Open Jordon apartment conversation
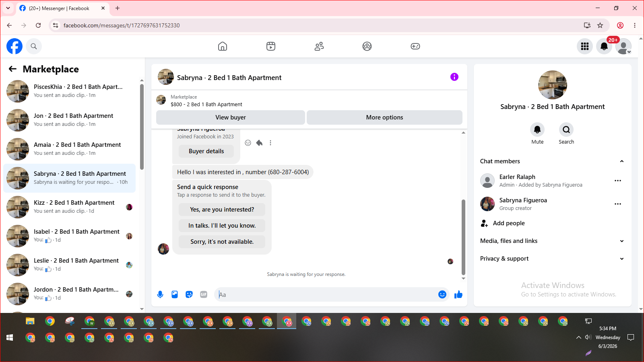 pyautogui.click(x=69, y=294)
